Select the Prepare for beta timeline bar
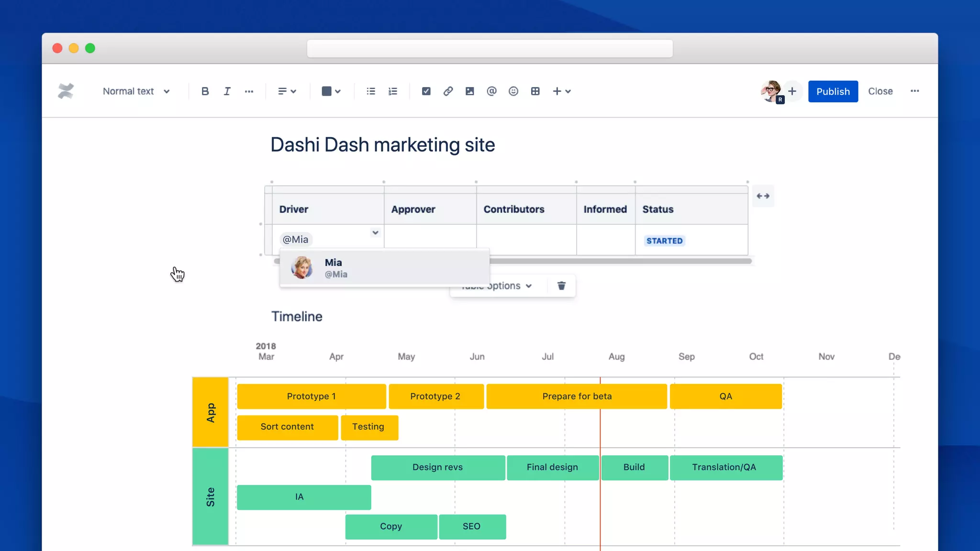The image size is (980, 551). [x=576, y=397]
